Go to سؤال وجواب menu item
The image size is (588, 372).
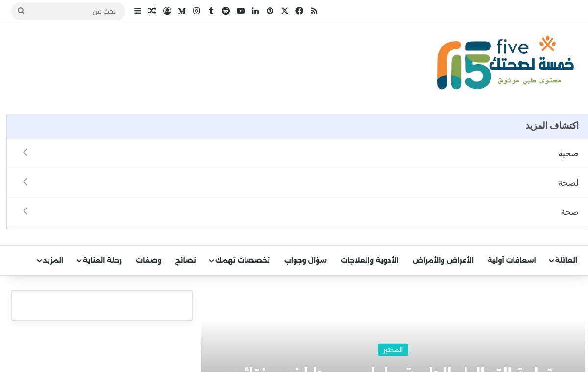[305, 260]
